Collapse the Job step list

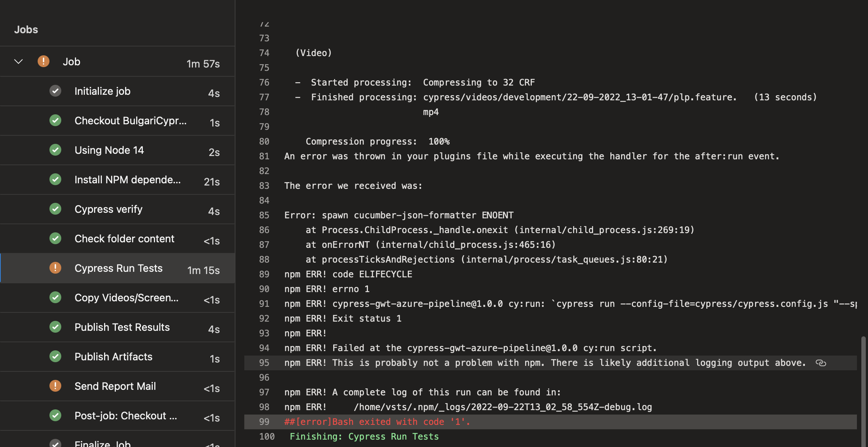[18, 61]
